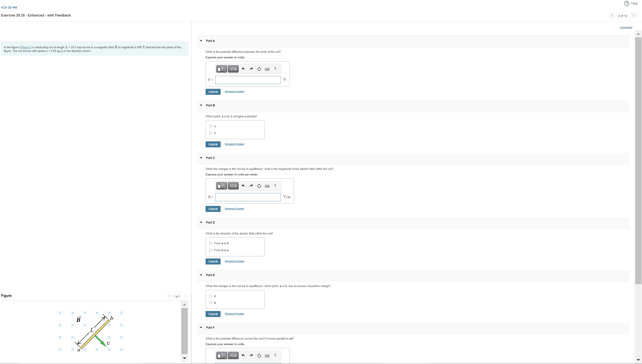Submit the Part A answer
642x364 pixels.
213,92
